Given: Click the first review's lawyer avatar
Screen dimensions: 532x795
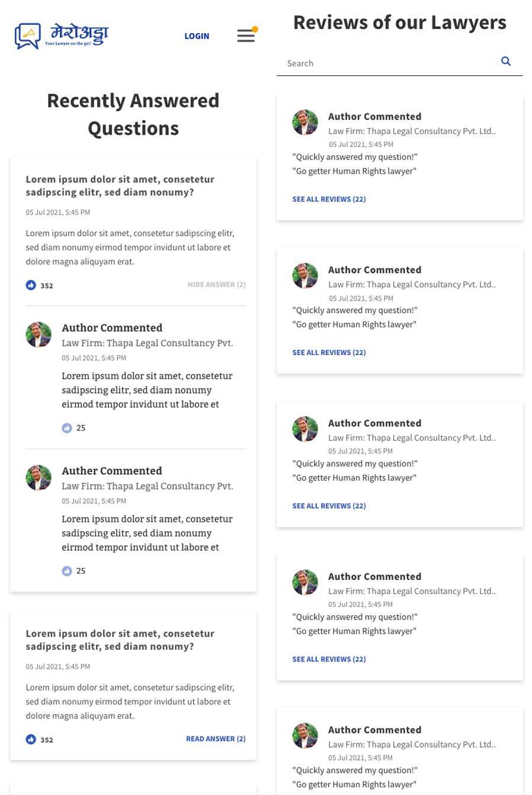Looking at the screenshot, I should (x=305, y=123).
